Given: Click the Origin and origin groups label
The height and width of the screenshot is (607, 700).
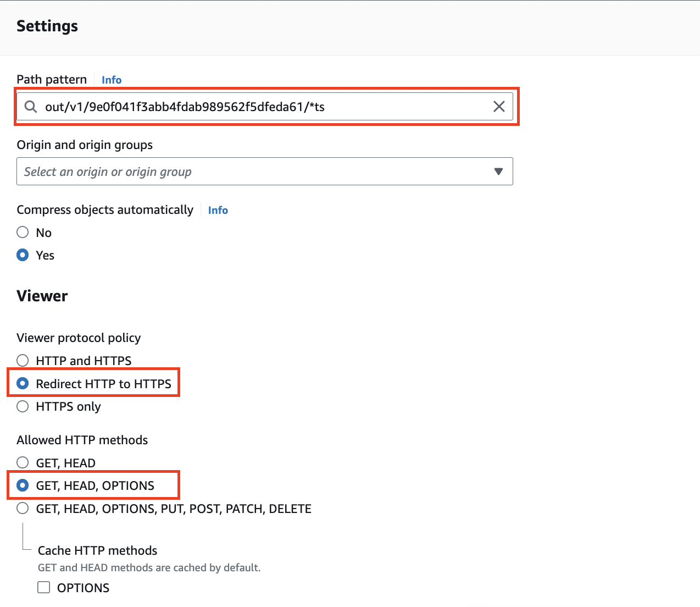Looking at the screenshot, I should coord(85,145).
